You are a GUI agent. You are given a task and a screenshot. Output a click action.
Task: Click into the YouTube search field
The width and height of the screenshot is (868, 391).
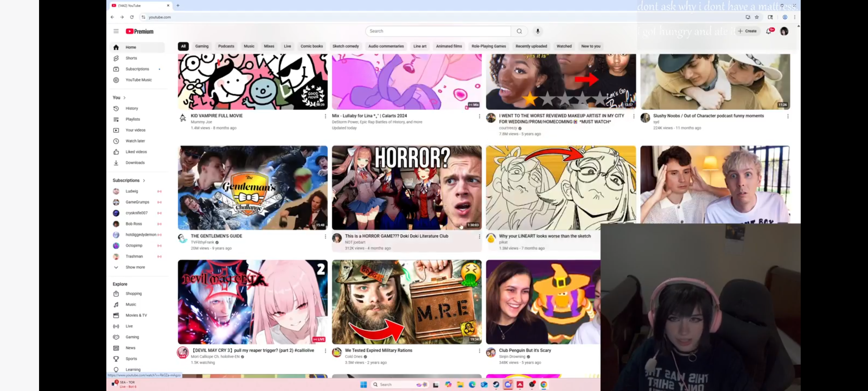438,31
